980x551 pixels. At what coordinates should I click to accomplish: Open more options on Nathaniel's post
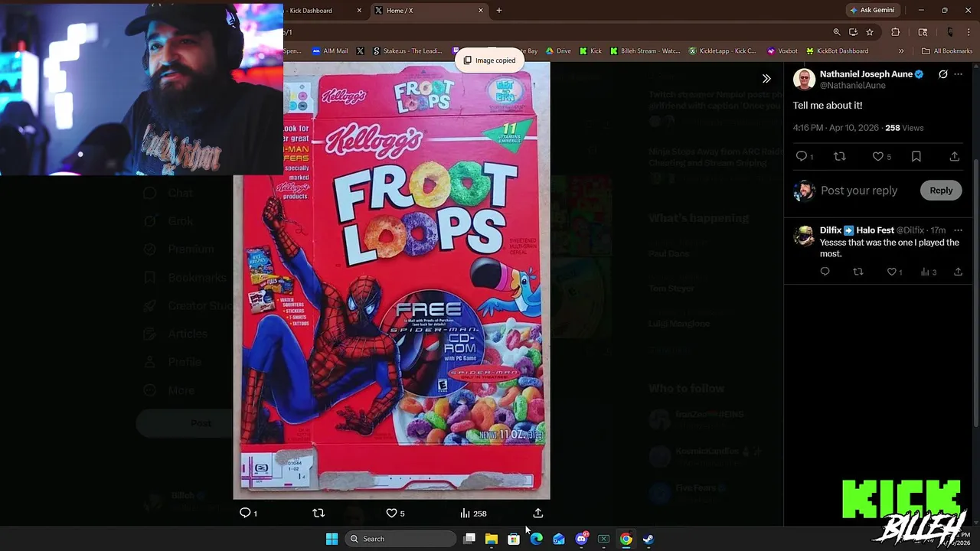[x=958, y=74]
